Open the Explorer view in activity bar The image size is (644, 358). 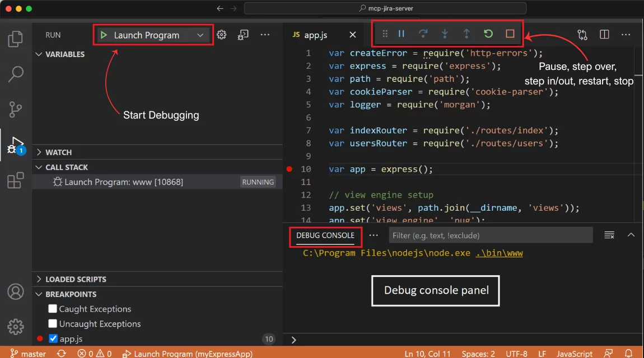(16, 39)
